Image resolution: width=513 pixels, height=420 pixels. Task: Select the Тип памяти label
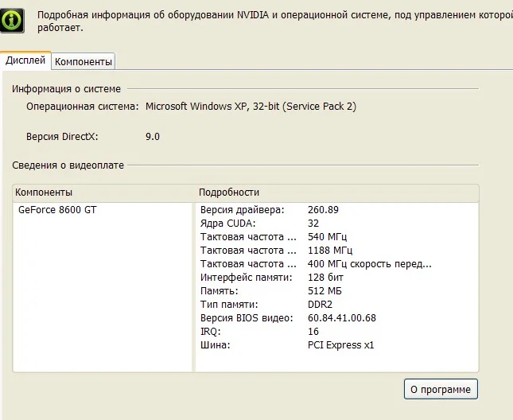point(229,304)
